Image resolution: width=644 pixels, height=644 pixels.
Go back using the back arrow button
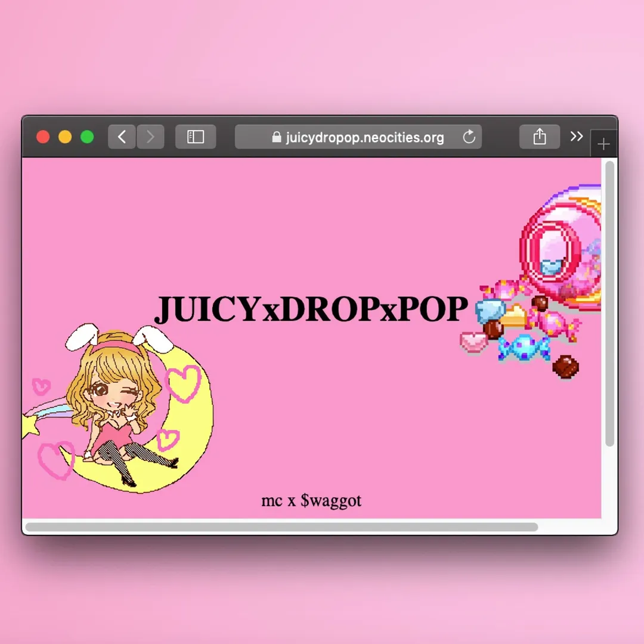pos(122,137)
